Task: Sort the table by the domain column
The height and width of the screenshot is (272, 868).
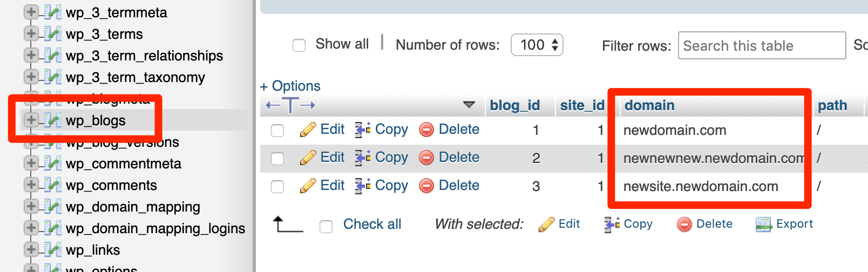Action: pyautogui.click(x=649, y=105)
